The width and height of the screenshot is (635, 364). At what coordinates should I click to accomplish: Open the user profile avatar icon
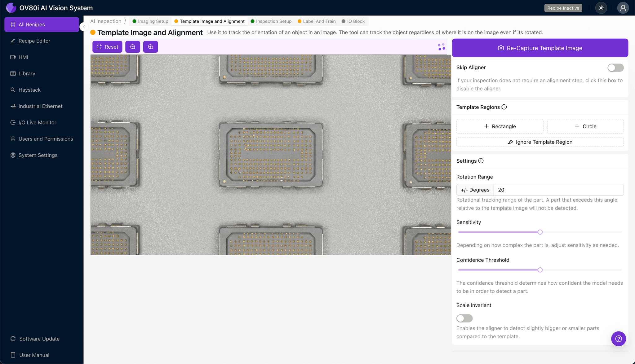click(x=623, y=8)
